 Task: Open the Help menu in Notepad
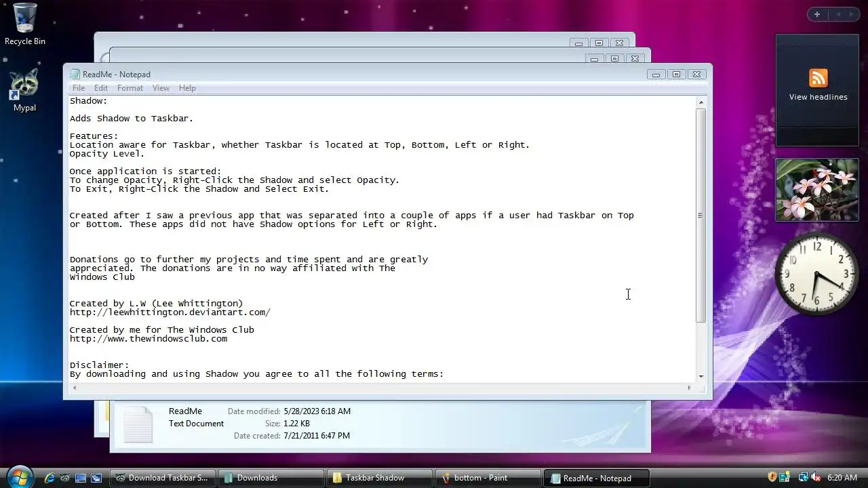click(x=187, y=88)
